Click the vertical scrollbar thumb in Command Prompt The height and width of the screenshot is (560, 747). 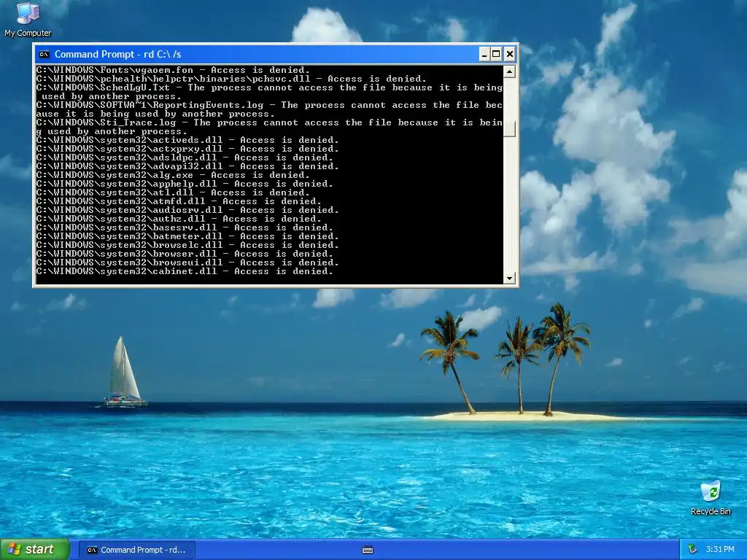click(x=509, y=127)
